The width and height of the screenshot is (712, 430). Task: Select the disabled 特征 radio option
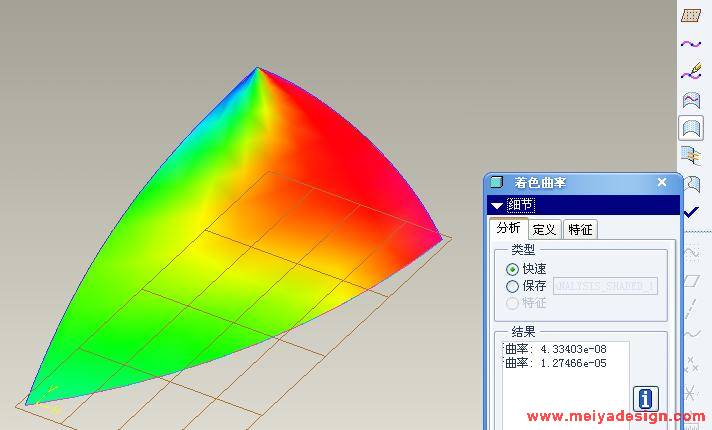512,303
